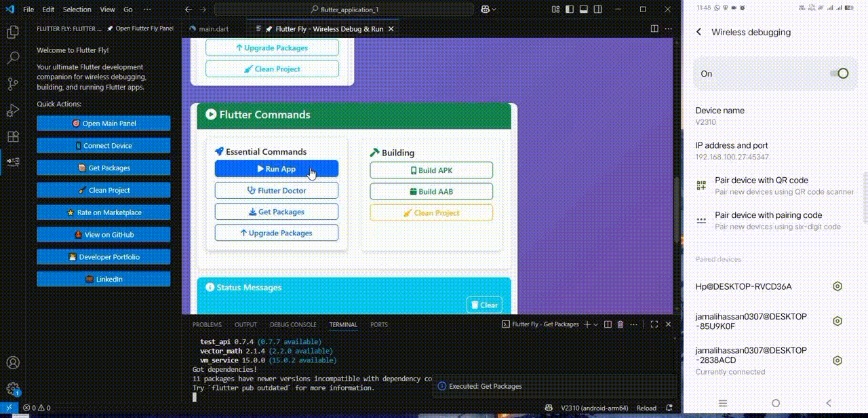Click the Flutter Doctor button

click(x=277, y=191)
